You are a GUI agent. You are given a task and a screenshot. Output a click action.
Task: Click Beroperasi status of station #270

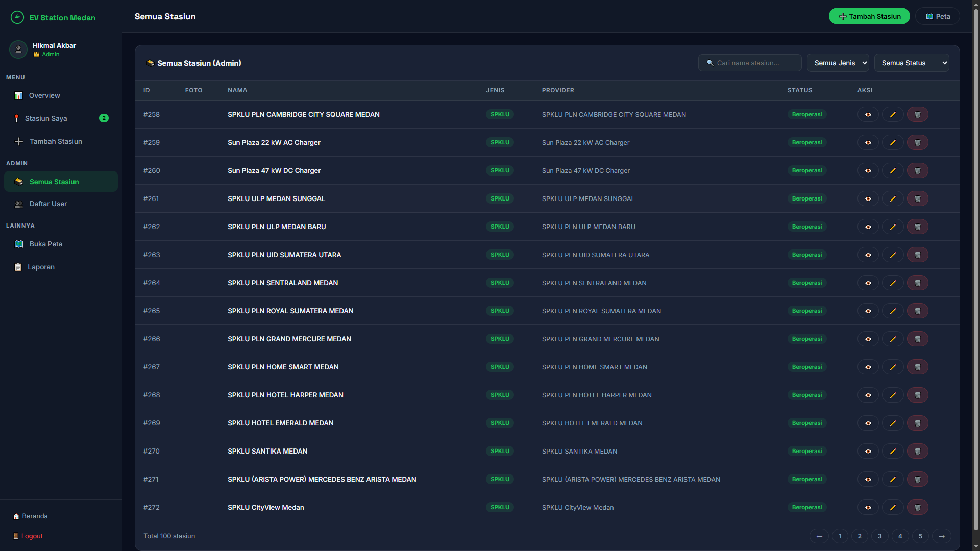[807, 451]
